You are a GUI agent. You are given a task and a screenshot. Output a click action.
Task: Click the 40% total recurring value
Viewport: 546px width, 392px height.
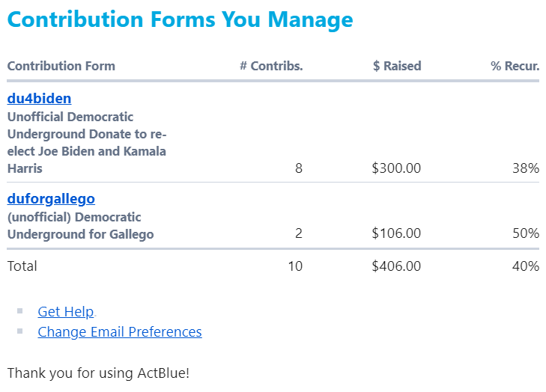point(526,266)
